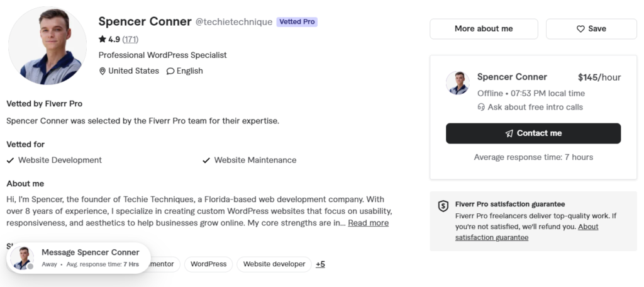Select the WordPress skill tag
Screen dimensions: 644x287
[x=208, y=264]
